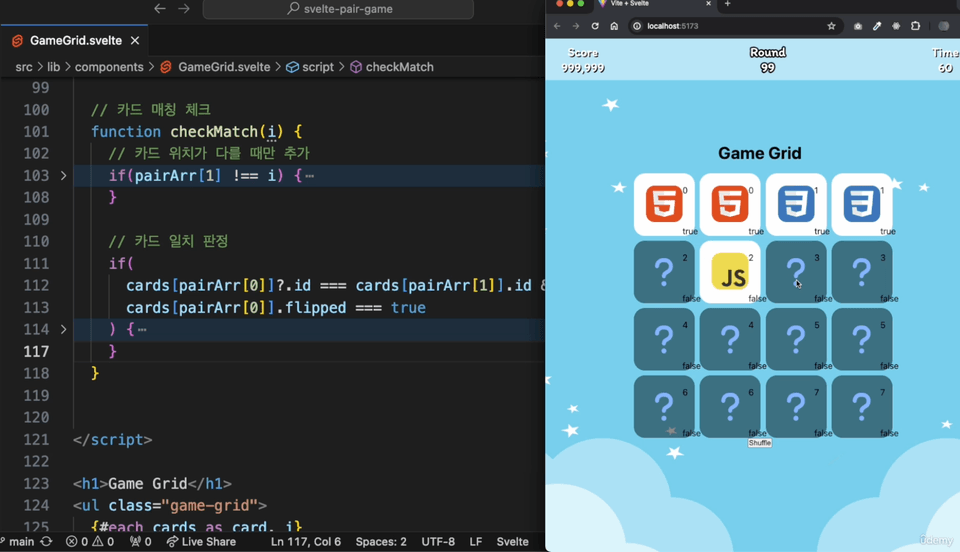Click the browser back button

click(x=557, y=26)
